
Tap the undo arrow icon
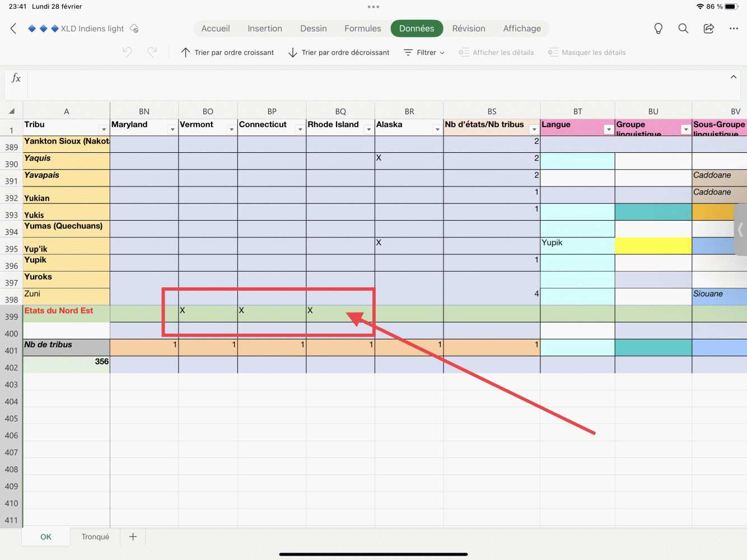click(127, 53)
